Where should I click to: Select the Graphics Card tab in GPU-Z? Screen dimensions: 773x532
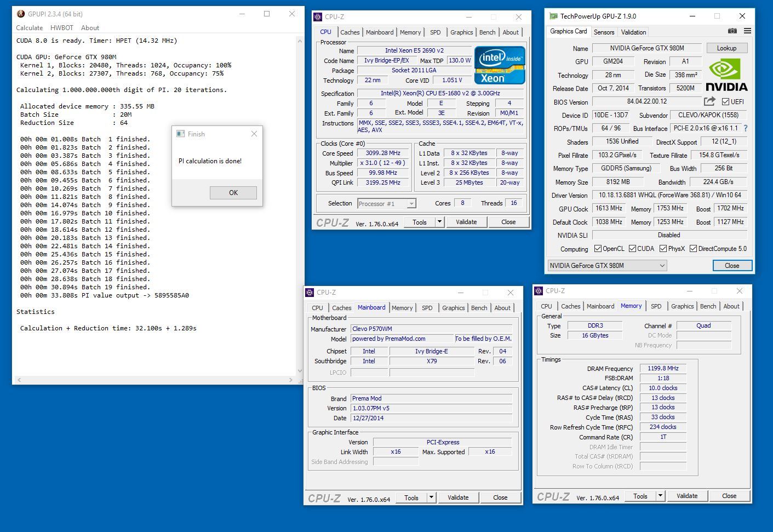click(x=569, y=31)
